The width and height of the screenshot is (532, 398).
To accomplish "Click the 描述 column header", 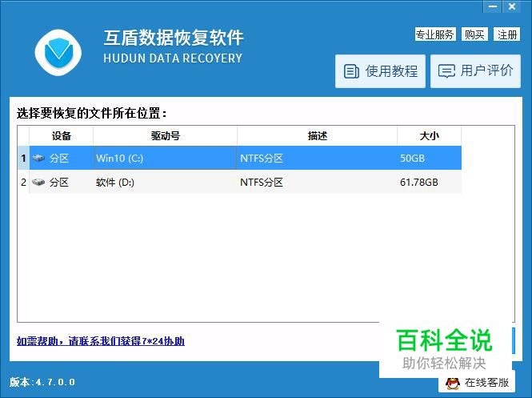I will point(318,136).
